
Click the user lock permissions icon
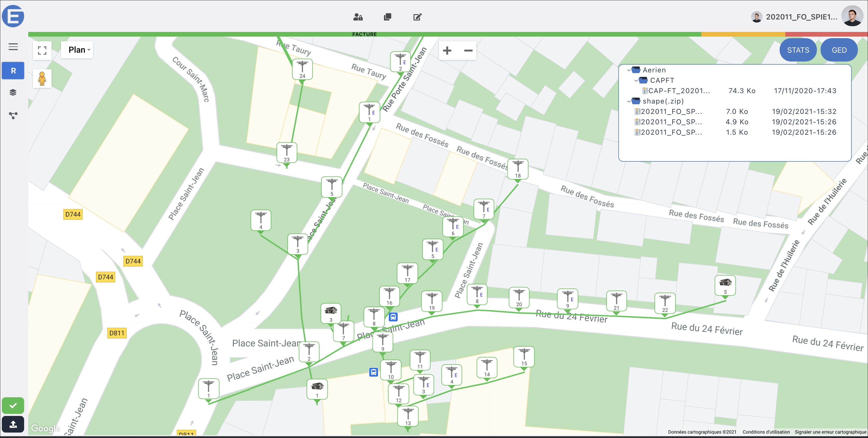(358, 17)
